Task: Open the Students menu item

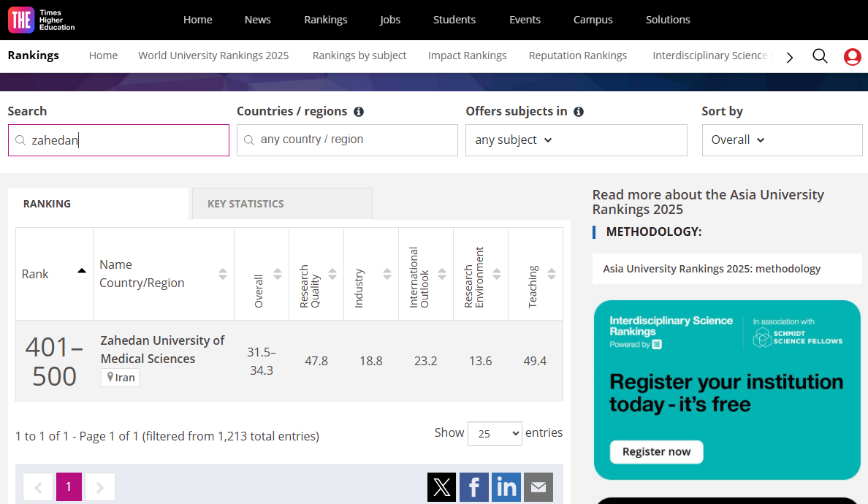Action: click(454, 20)
